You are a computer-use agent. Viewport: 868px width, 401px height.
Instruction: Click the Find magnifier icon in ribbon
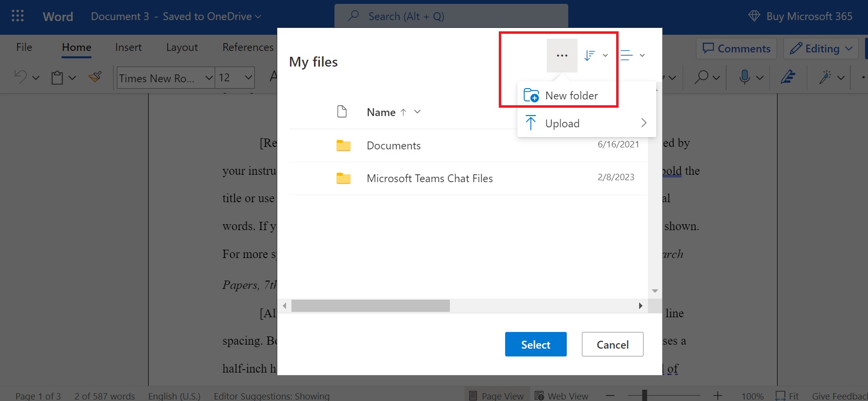point(702,77)
